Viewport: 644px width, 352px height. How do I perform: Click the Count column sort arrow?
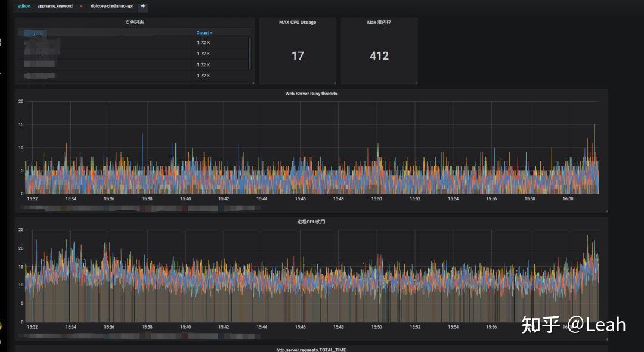pyautogui.click(x=211, y=33)
